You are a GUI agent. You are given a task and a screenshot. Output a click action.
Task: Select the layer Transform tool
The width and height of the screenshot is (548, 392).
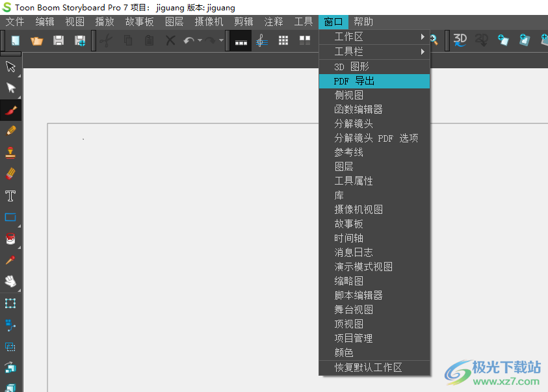(10, 303)
